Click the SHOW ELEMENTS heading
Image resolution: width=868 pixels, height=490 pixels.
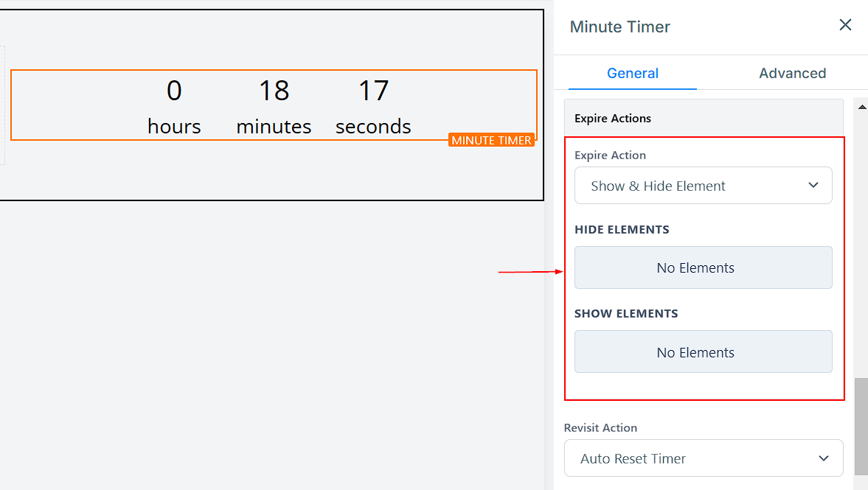[x=626, y=314]
